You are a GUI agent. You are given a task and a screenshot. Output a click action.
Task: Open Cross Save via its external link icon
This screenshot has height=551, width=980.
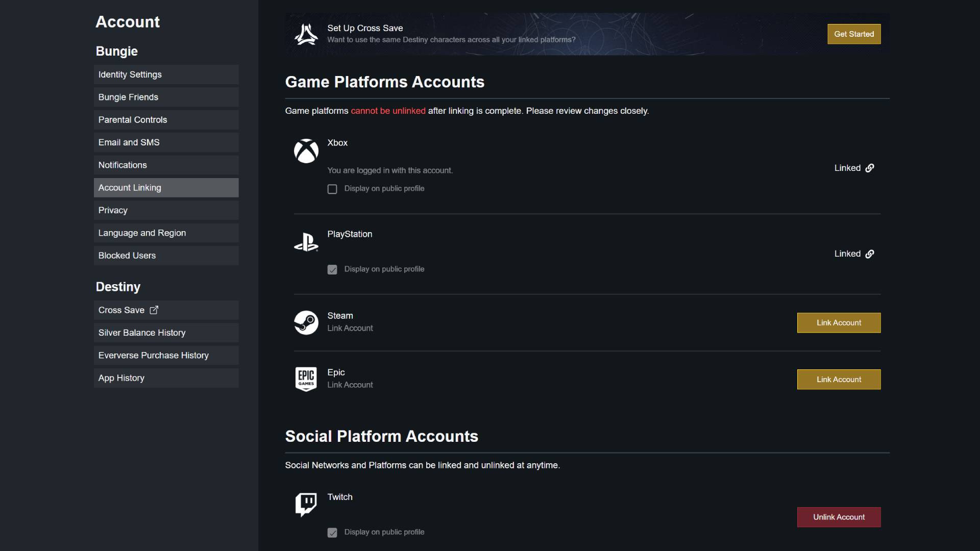(x=154, y=310)
